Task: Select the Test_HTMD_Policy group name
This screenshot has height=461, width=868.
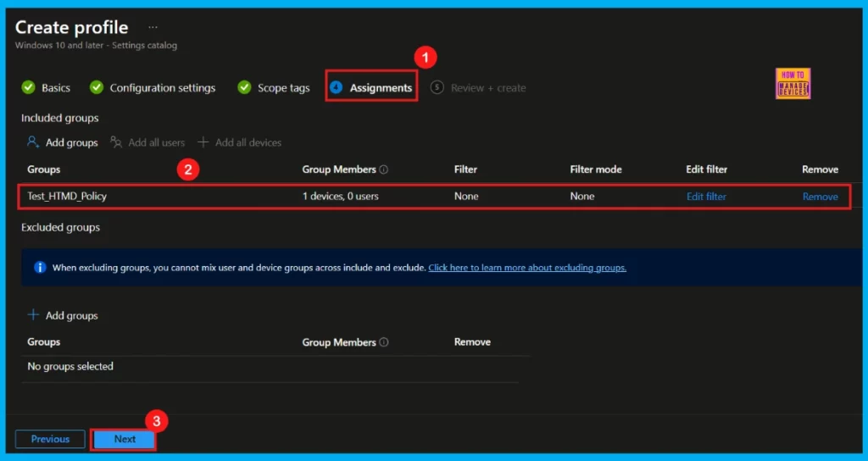Action: click(x=67, y=197)
